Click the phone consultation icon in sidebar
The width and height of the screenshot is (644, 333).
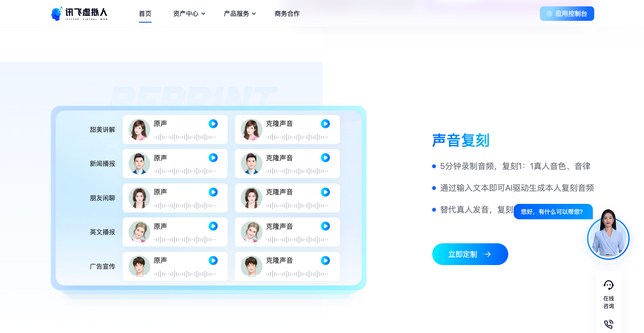click(608, 324)
